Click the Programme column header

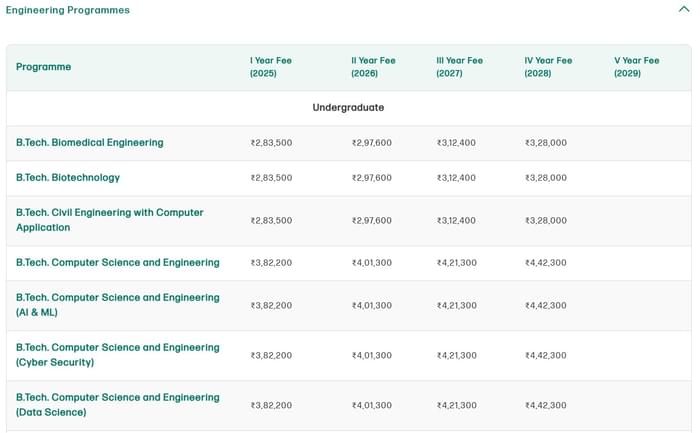[x=44, y=67]
